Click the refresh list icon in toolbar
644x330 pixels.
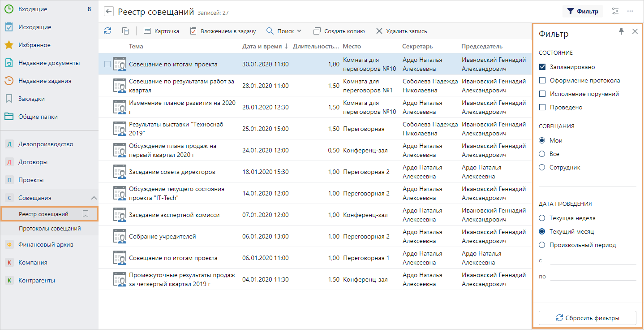tap(107, 31)
